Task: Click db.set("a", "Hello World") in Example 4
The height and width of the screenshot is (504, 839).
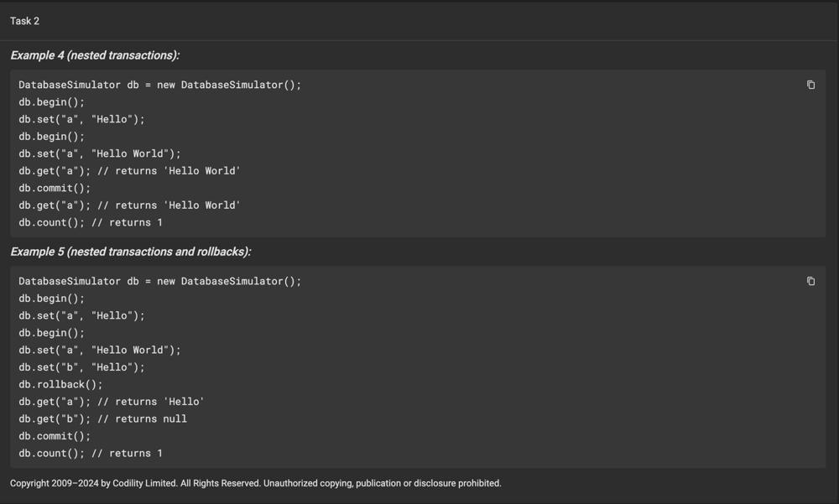Action: (x=99, y=153)
